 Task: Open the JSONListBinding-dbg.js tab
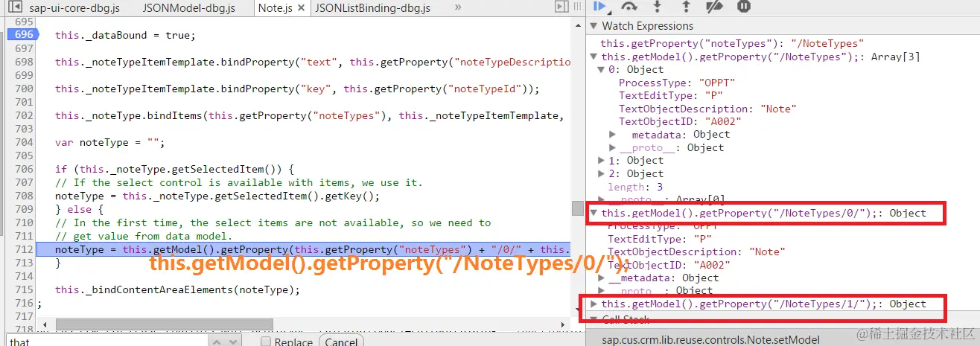point(374,8)
